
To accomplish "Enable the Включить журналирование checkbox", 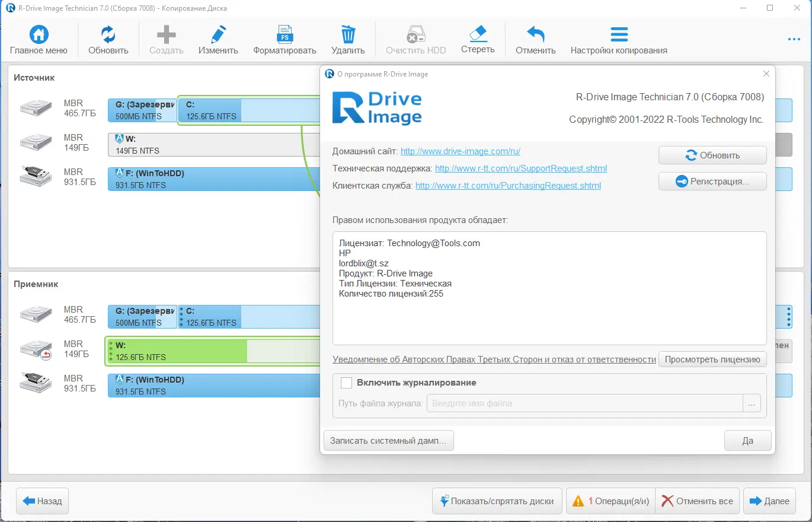I will (347, 383).
